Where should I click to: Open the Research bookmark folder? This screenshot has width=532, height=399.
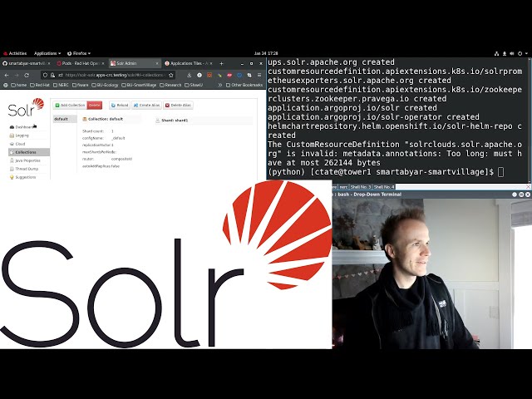[170, 85]
